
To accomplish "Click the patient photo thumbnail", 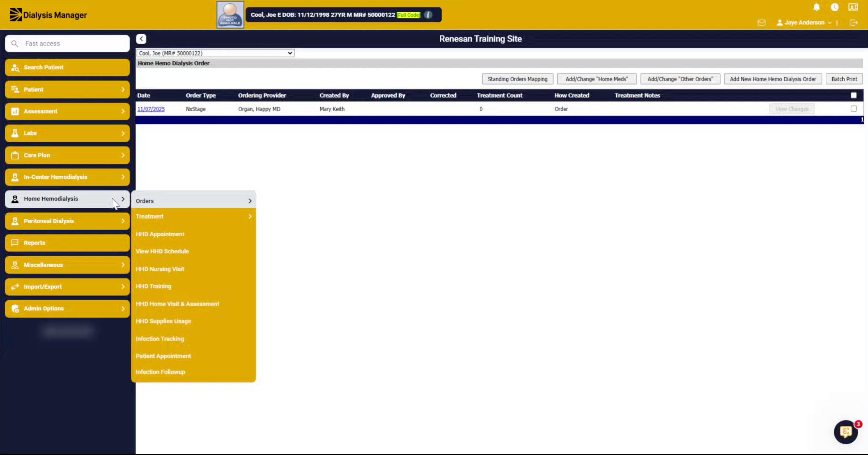I will click(230, 15).
